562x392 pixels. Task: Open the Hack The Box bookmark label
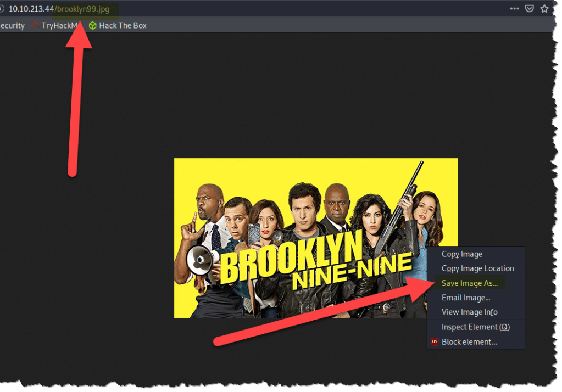click(x=123, y=25)
